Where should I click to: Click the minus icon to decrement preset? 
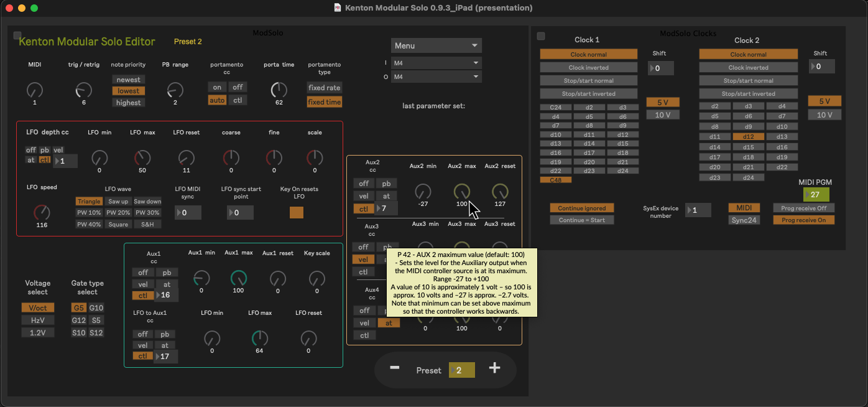(x=394, y=368)
